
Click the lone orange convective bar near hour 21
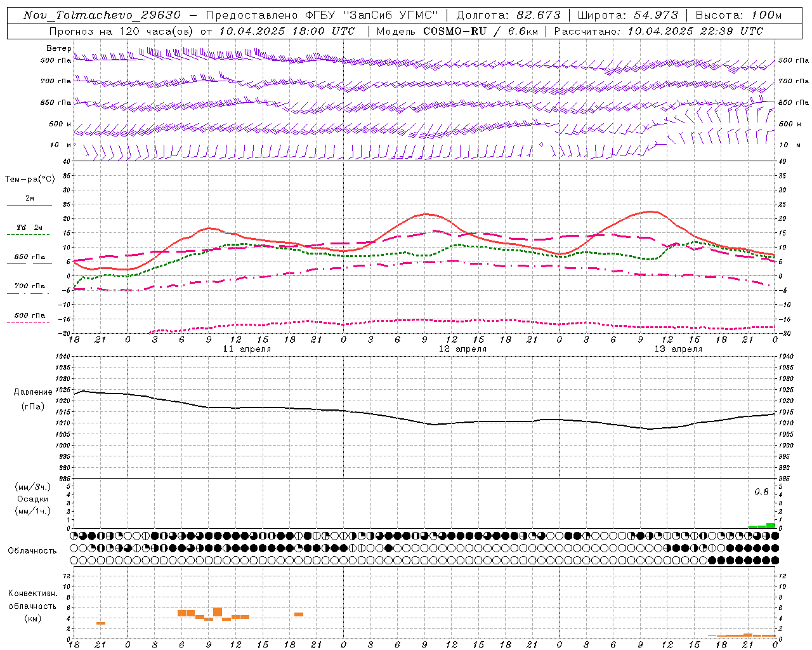101,623
